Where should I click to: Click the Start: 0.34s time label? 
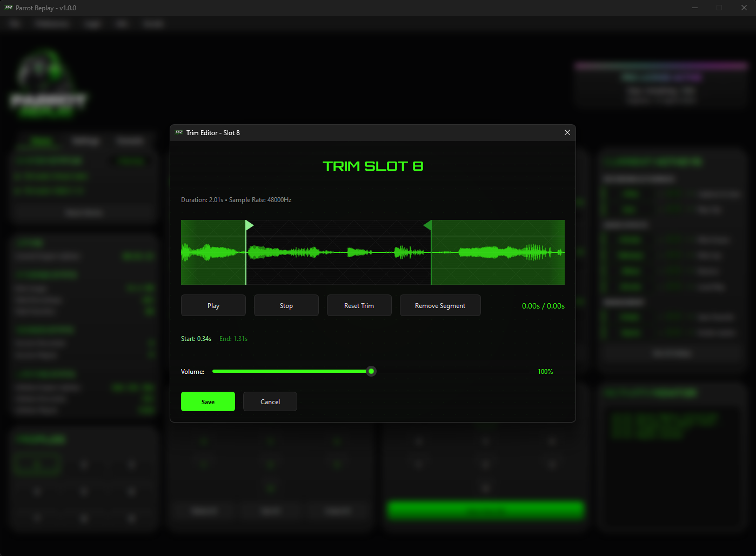pyautogui.click(x=196, y=338)
